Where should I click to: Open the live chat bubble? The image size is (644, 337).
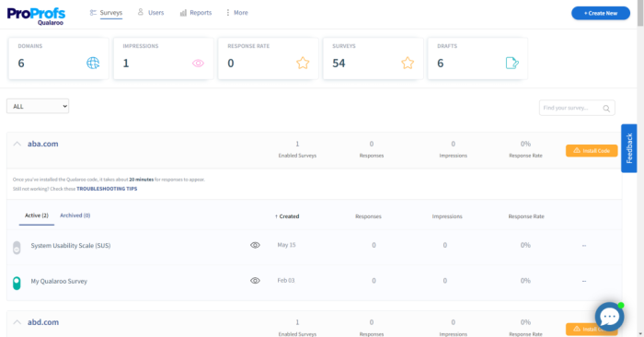pyautogui.click(x=609, y=317)
